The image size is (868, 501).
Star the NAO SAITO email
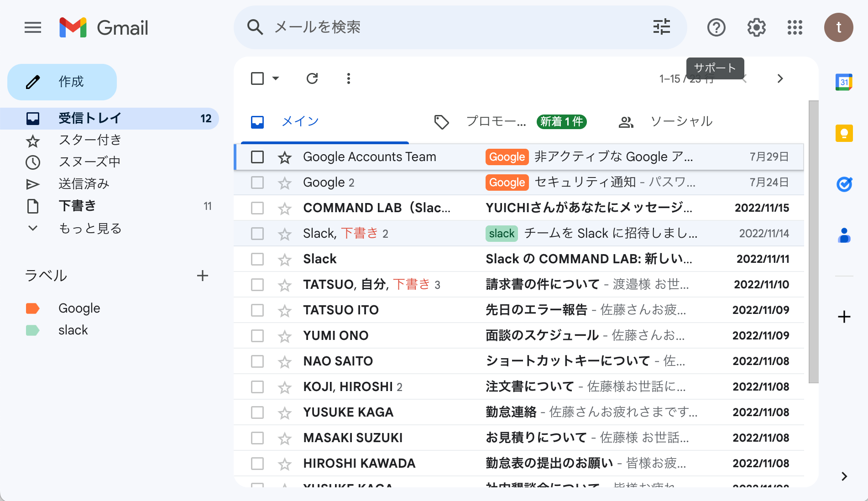[285, 362]
